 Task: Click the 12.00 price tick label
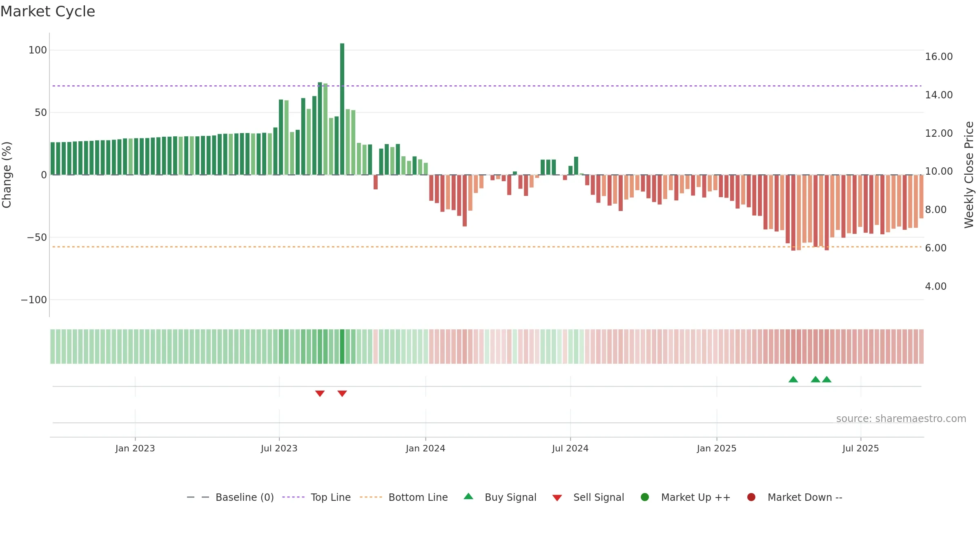[939, 133]
